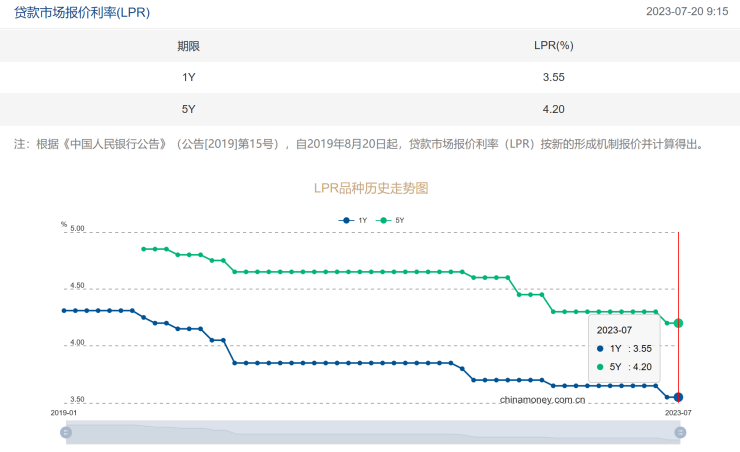The height and width of the screenshot is (452, 740).
Task: Click the 3.50 y-axis label
Action: tap(77, 400)
